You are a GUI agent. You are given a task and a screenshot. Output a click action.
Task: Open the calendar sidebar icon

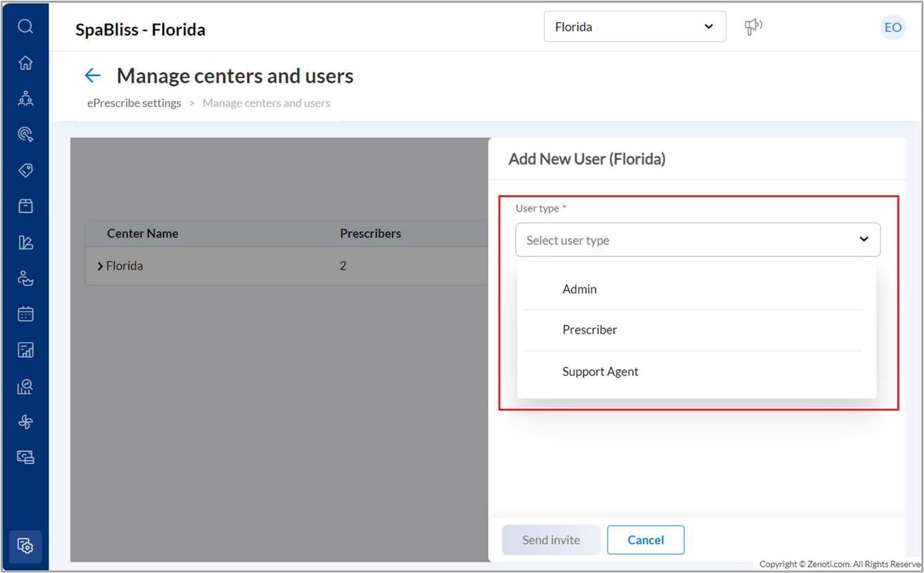(x=25, y=314)
